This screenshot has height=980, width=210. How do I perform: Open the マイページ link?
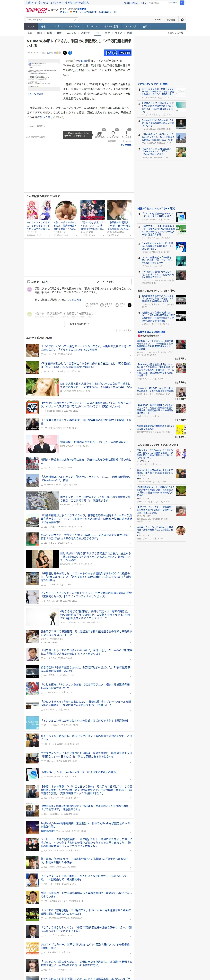pos(157,20)
